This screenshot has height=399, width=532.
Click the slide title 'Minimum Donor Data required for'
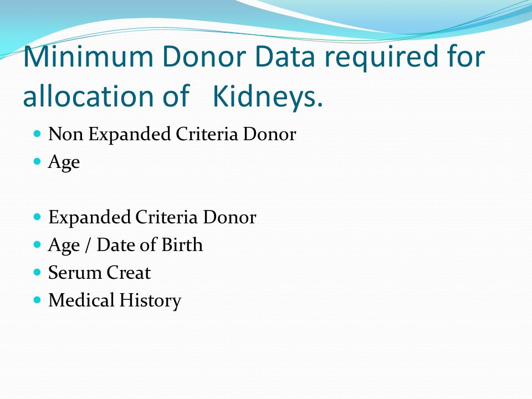tap(254, 57)
